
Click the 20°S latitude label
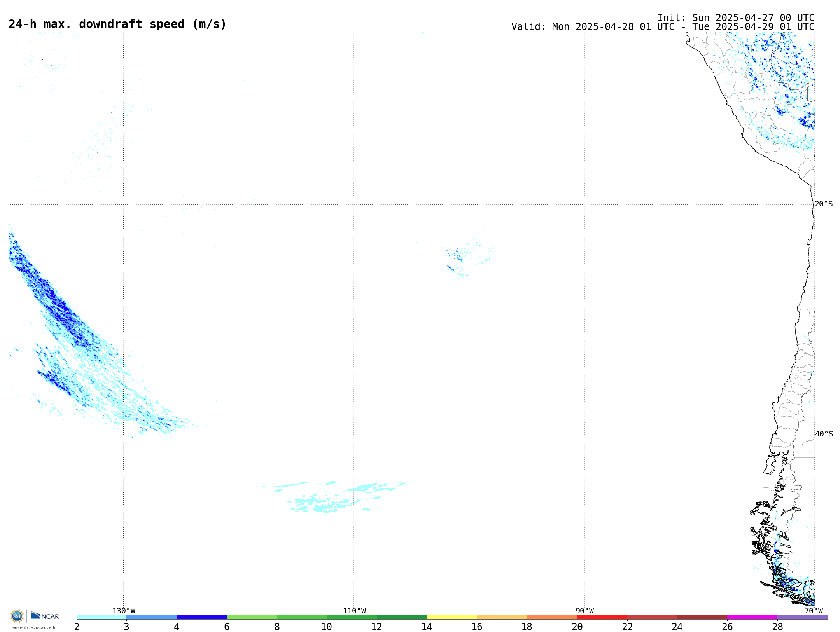tap(824, 204)
